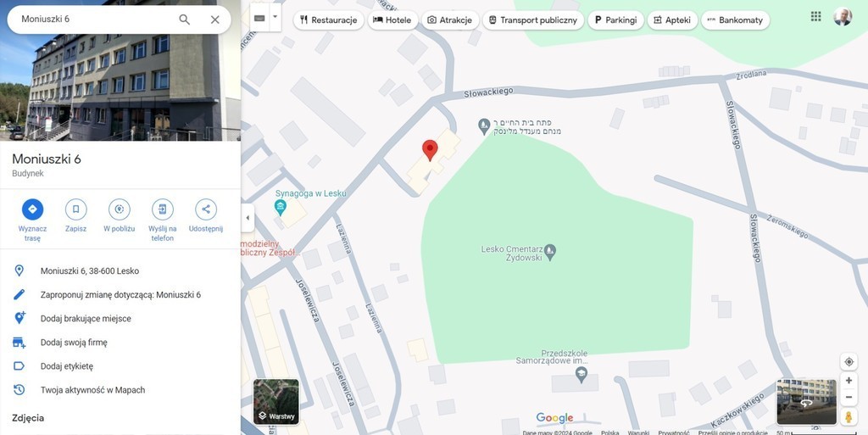
Task: Select the Hotele category chip
Action: pos(392,20)
